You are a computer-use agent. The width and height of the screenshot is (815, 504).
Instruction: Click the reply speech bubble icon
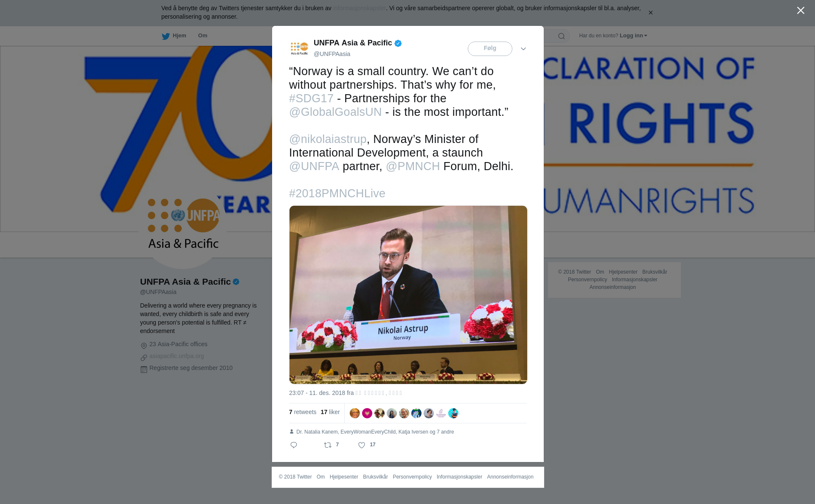click(294, 445)
